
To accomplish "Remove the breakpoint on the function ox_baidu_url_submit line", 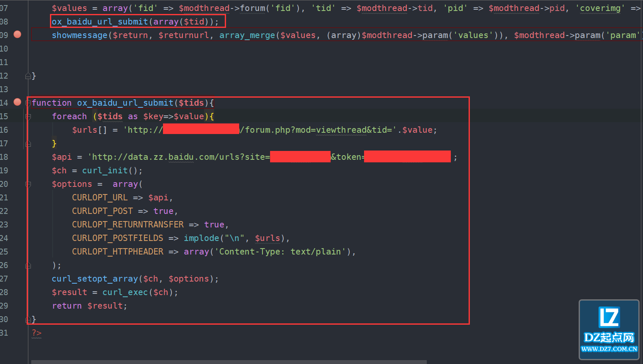I will click(17, 102).
